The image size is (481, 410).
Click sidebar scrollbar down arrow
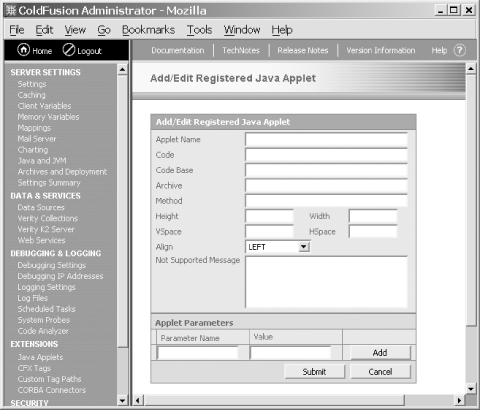(122, 400)
